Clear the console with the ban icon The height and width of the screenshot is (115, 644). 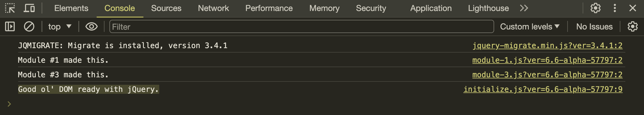[29, 27]
